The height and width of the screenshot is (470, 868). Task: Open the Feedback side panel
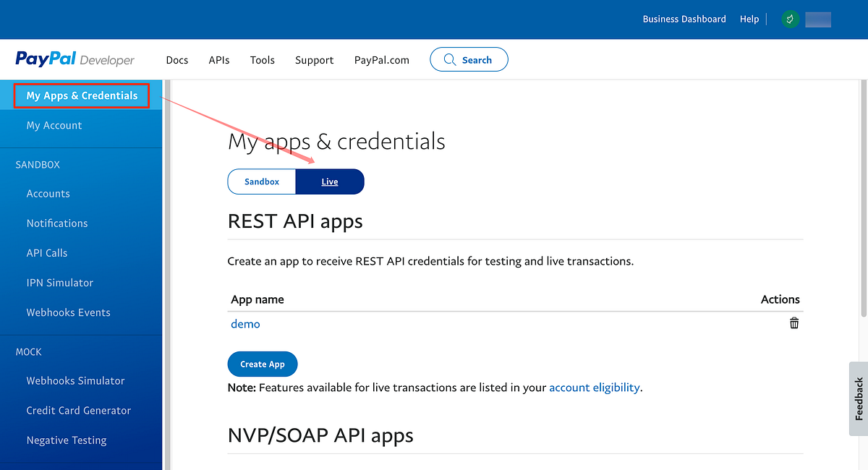click(x=857, y=399)
